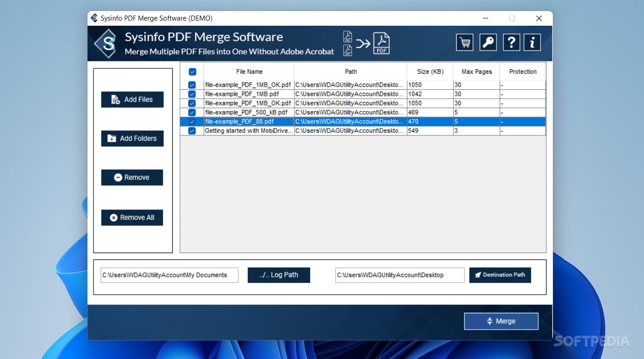Choose a Log Path
Image resolution: width=644 pixels, height=359 pixels.
[279, 275]
